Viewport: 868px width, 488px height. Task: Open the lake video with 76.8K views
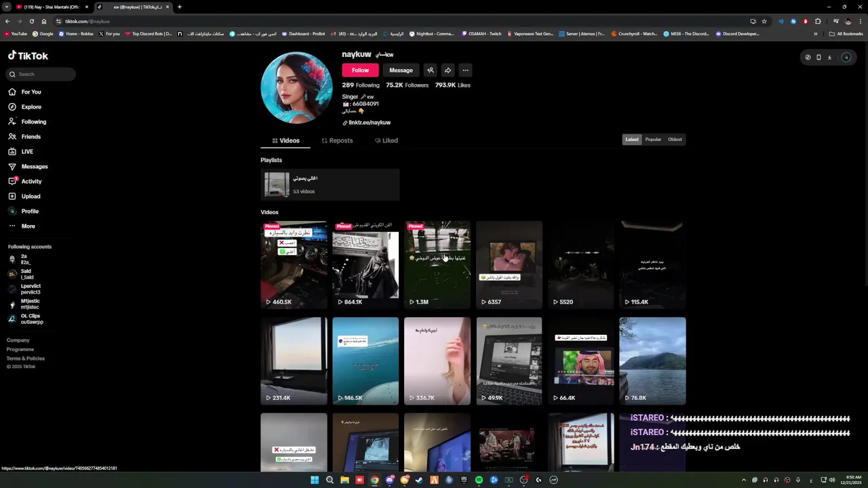(x=653, y=361)
